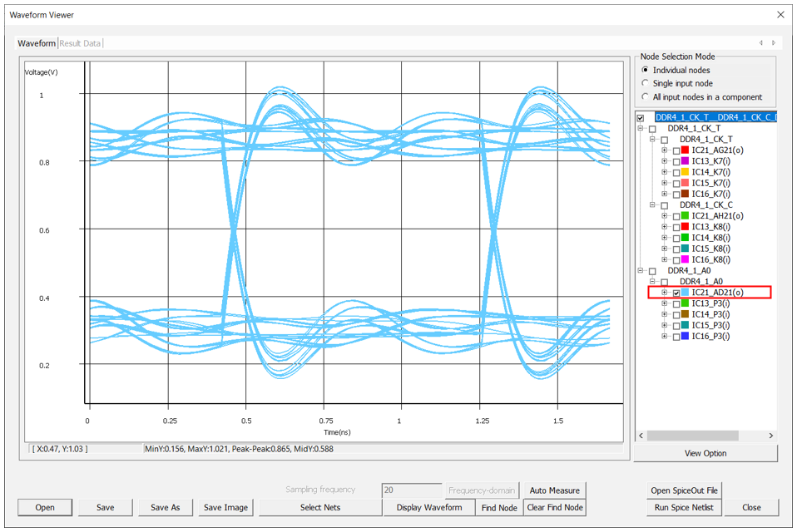The width and height of the screenshot is (797, 532).
Task: Uncheck the IC21_AD21(o) node checkbox
Action: pos(676,293)
